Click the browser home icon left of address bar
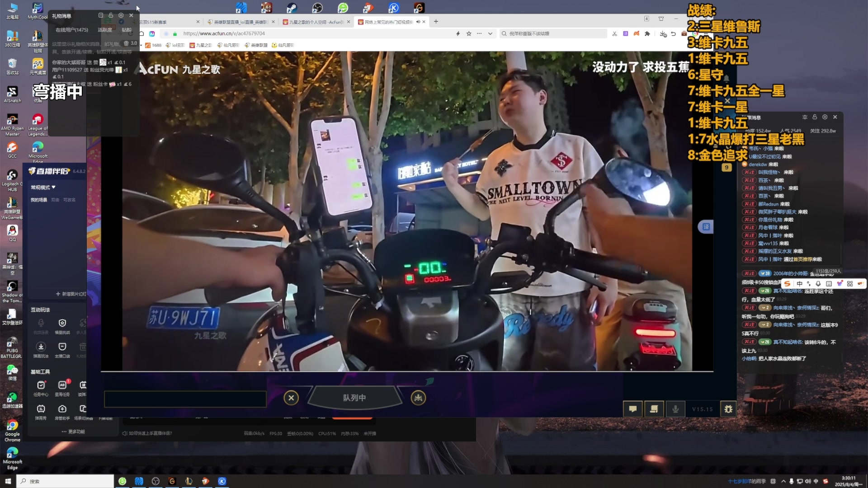Image resolution: width=868 pixels, height=488 pixels. (142, 33)
